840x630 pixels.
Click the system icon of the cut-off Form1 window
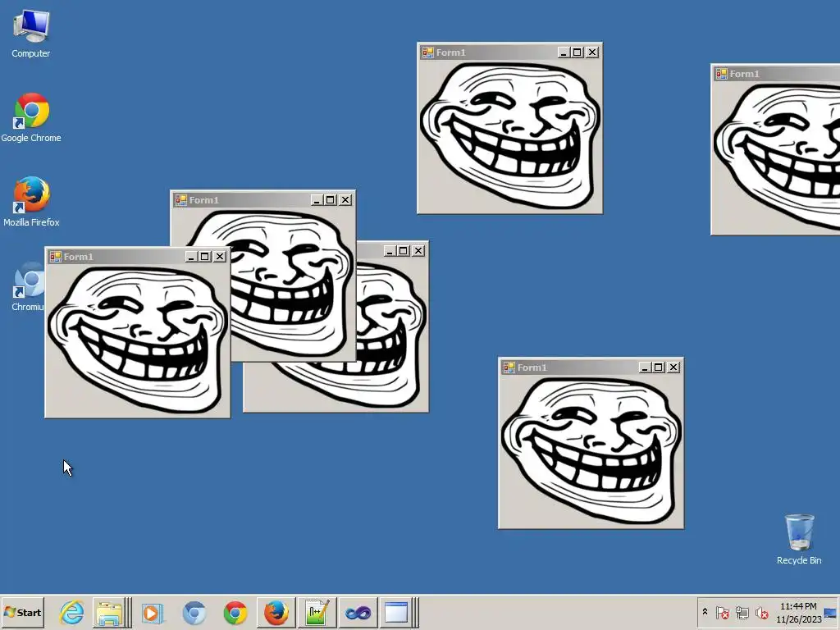721,73
